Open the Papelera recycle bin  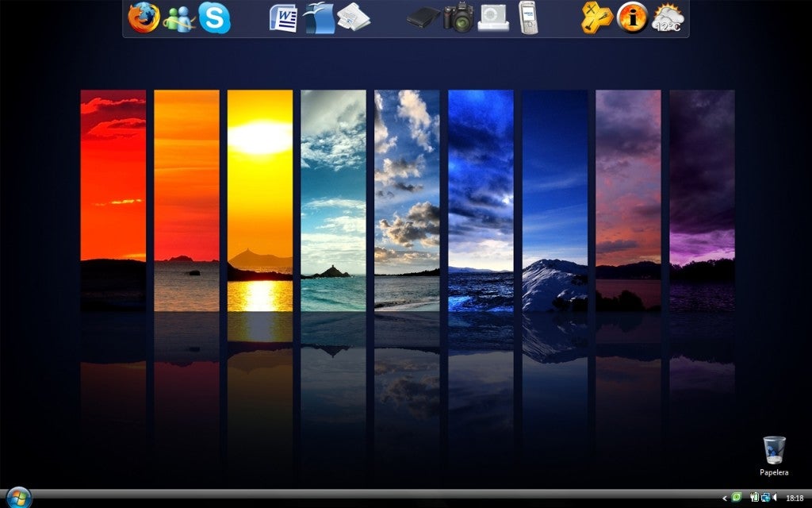(x=774, y=450)
